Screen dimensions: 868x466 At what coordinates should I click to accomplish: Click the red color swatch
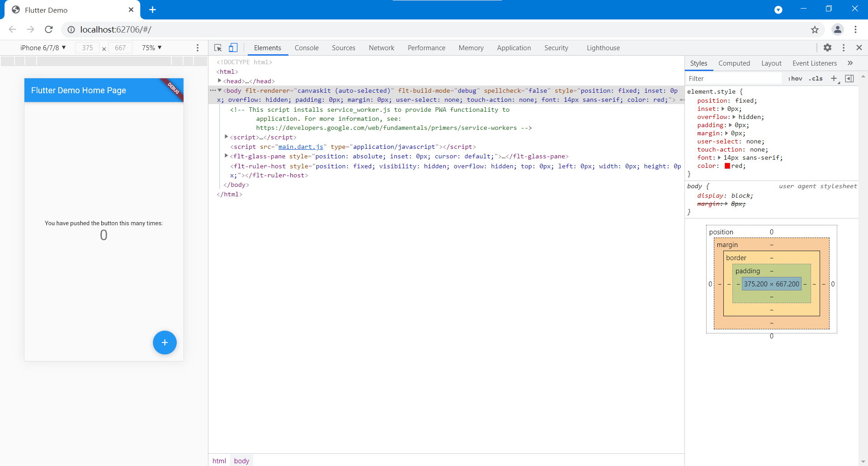click(x=727, y=166)
